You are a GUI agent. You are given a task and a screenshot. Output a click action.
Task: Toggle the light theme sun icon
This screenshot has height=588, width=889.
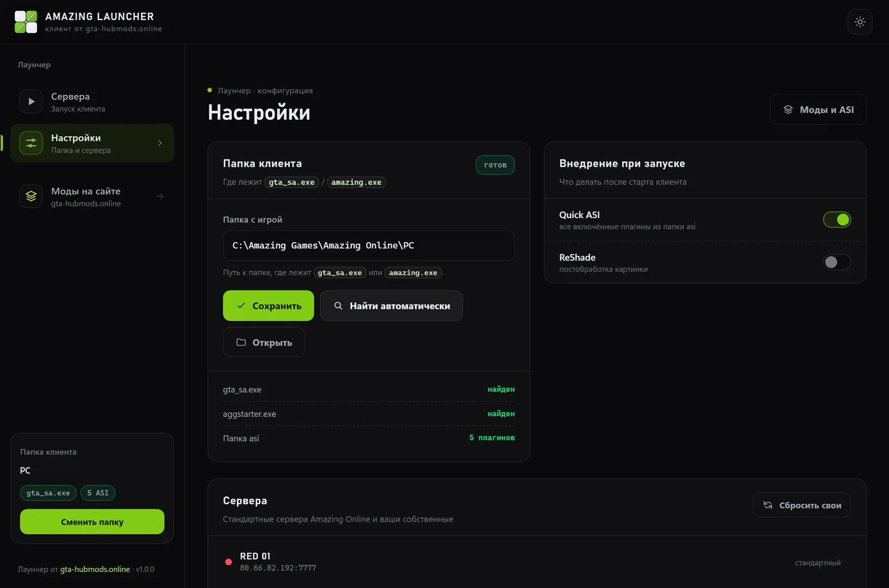860,22
